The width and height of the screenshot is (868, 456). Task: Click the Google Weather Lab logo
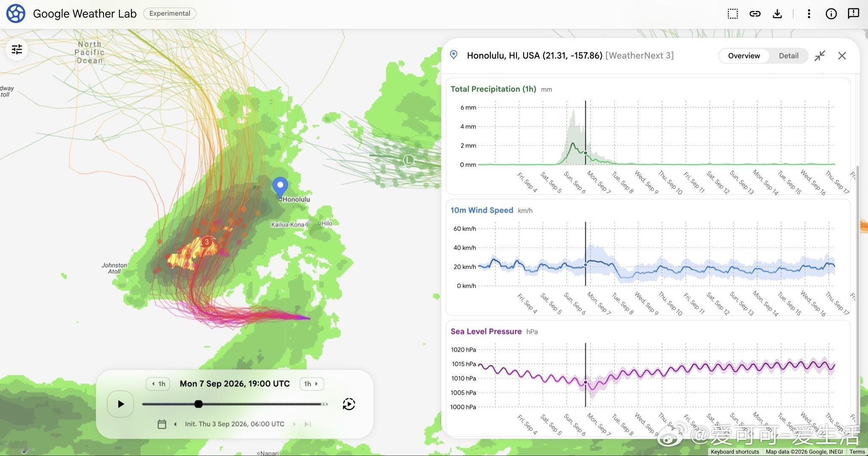(16, 14)
